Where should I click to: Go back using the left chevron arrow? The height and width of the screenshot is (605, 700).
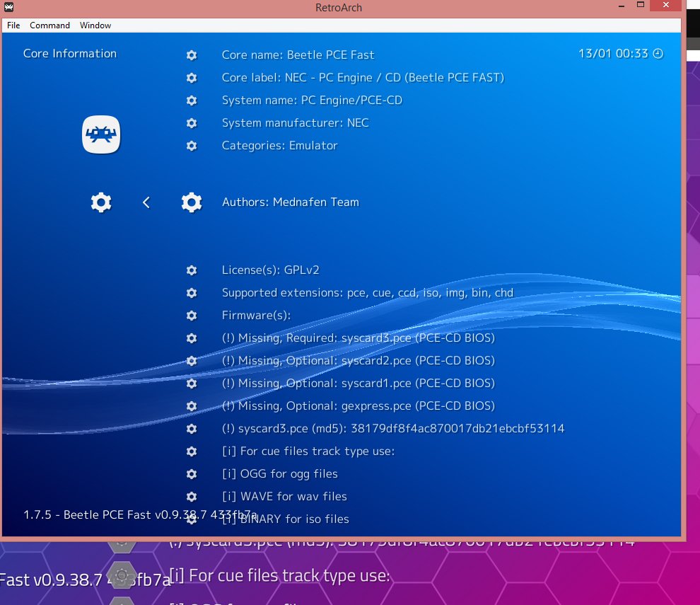pos(146,202)
